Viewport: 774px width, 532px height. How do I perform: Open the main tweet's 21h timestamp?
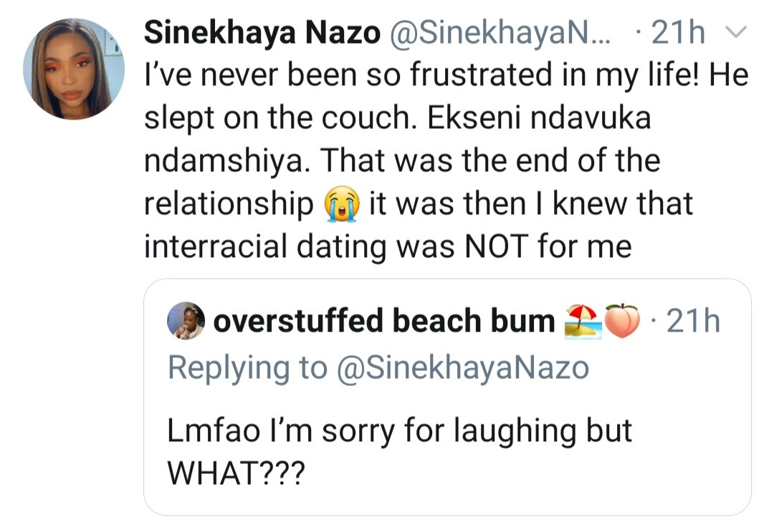678,33
